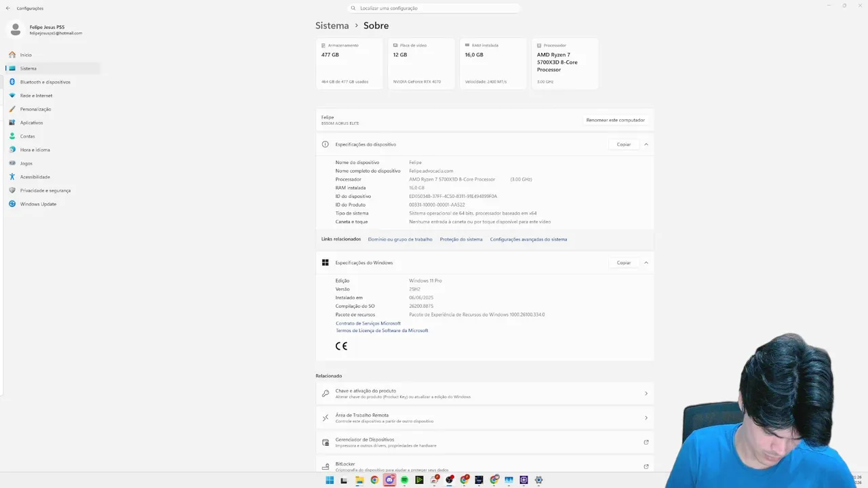Screen dimensions: 868x488
Task: Open Proteção do sistema link
Action: tap(461, 239)
